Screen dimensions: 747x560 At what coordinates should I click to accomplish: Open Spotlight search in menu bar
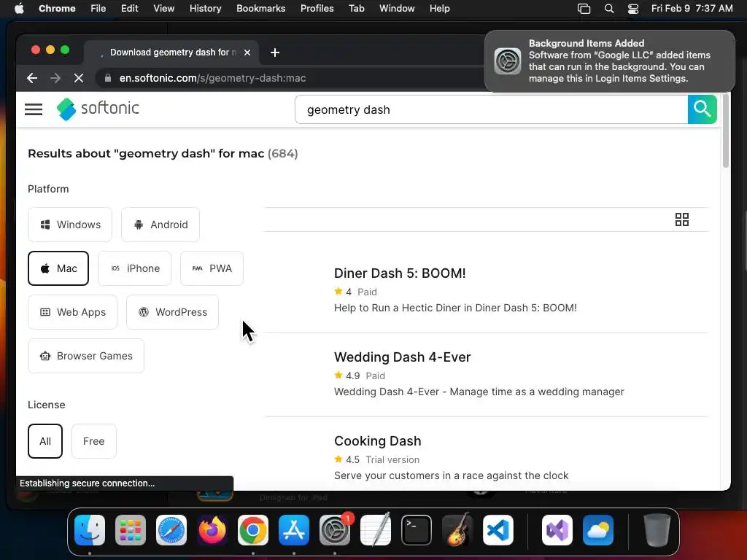609,9
